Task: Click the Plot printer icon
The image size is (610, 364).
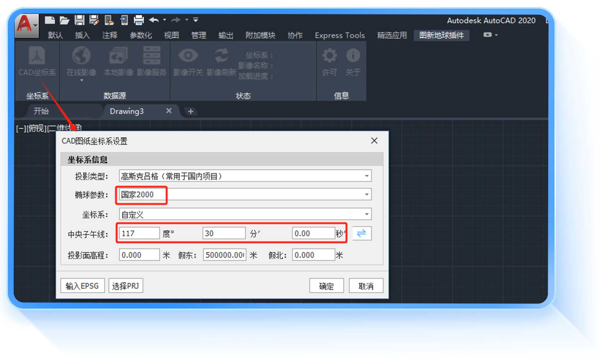Action: (138, 20)
